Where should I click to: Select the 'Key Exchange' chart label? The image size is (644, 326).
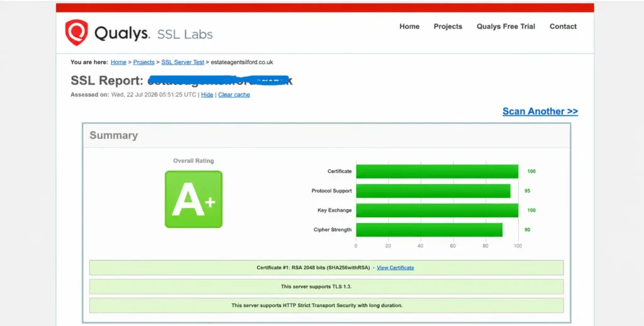tap(335, 210)
